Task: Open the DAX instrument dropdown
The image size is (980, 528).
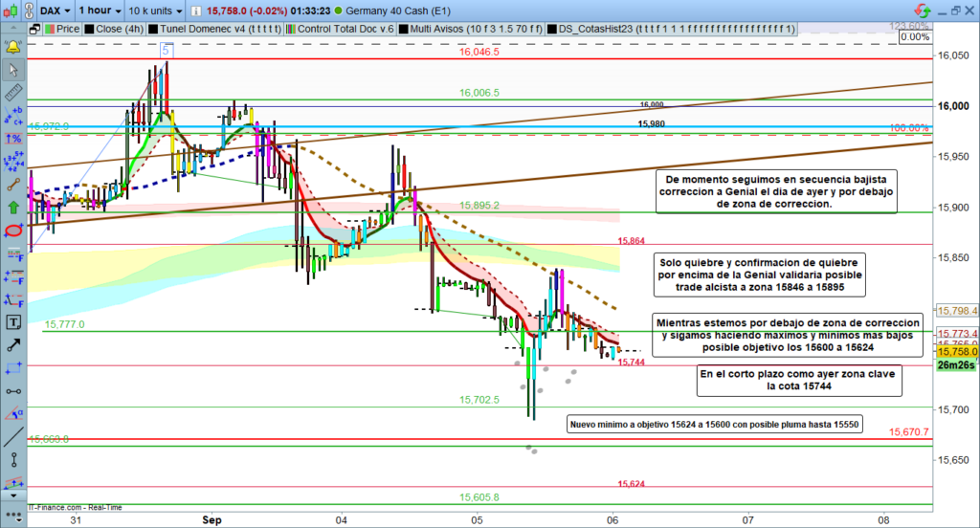Action: click(51, 11)
